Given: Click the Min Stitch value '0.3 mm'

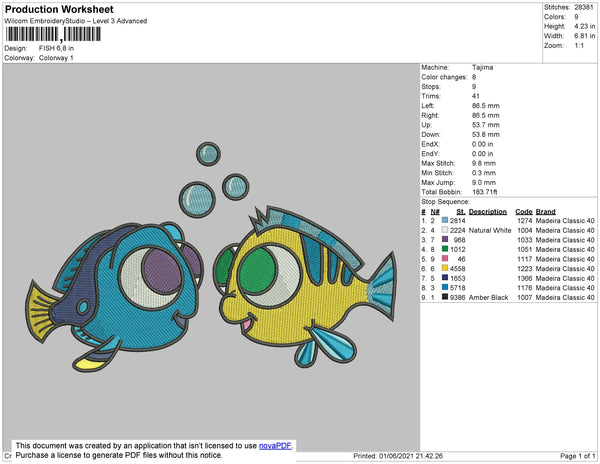Looking at the screenshot, I should pyautogui.click(x=484, y=173).
